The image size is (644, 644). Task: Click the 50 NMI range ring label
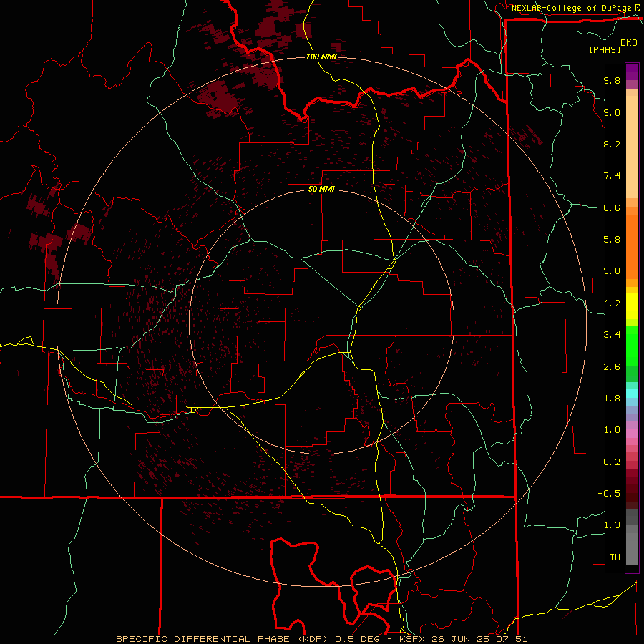321,189
